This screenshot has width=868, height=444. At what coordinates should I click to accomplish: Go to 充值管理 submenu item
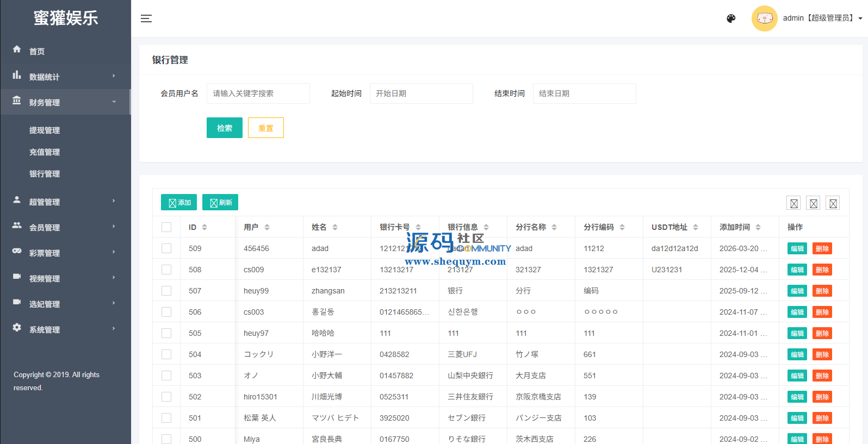45,152
